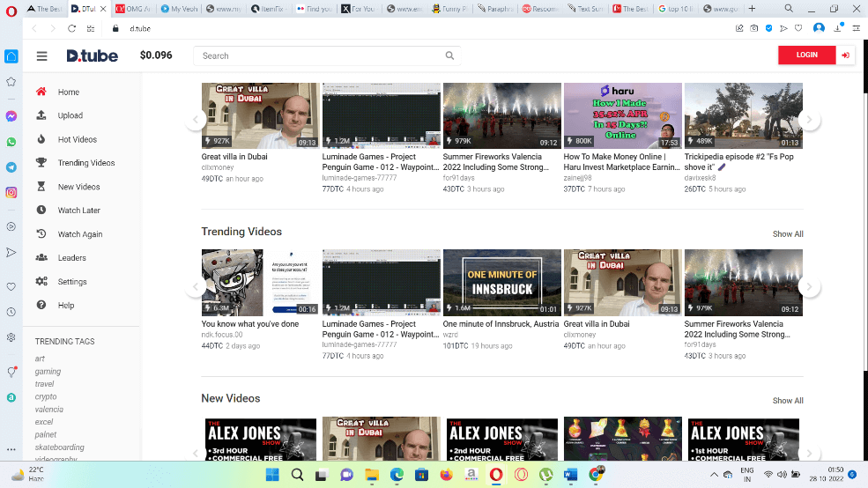
Task: Select the travel trending tag
Action: click(45, 384)
